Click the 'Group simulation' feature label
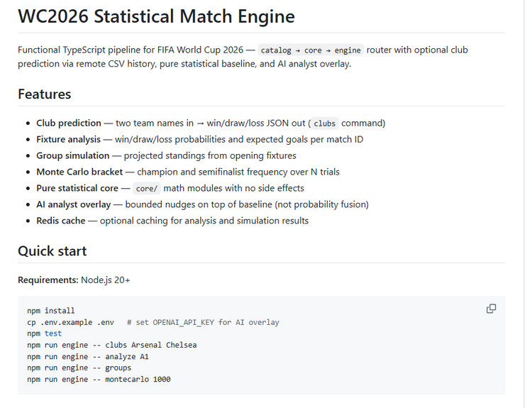This screenshot has height=408, width=532. (x=73, y=155)
